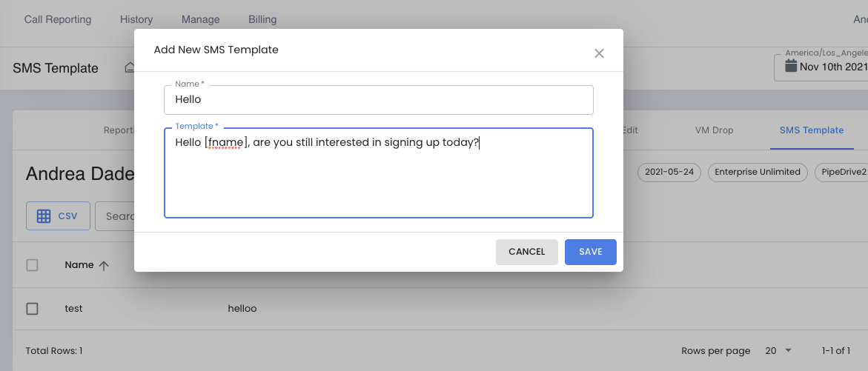Screen dimensions: 868x371
Task: Check the box for the test row
Action: 32,309
